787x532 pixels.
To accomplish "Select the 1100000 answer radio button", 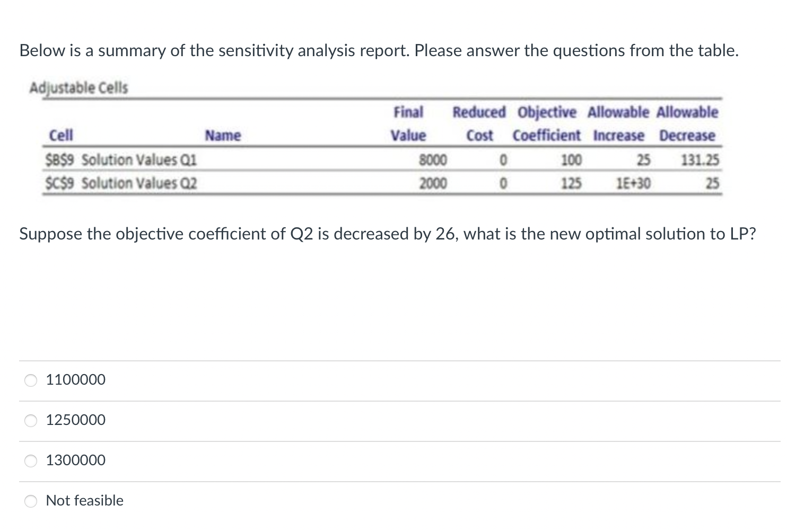I will click(x=31, y=379).
